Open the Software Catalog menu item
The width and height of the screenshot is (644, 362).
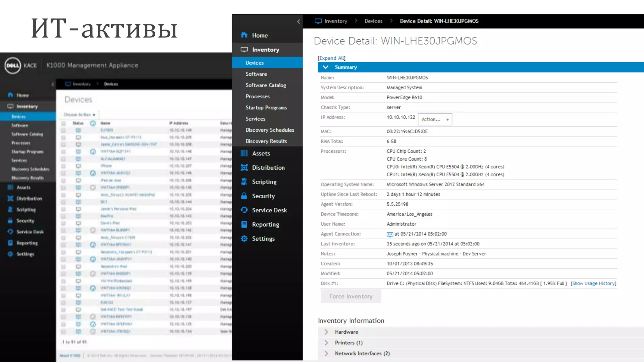pyautogui.click(x=266, y=85)
